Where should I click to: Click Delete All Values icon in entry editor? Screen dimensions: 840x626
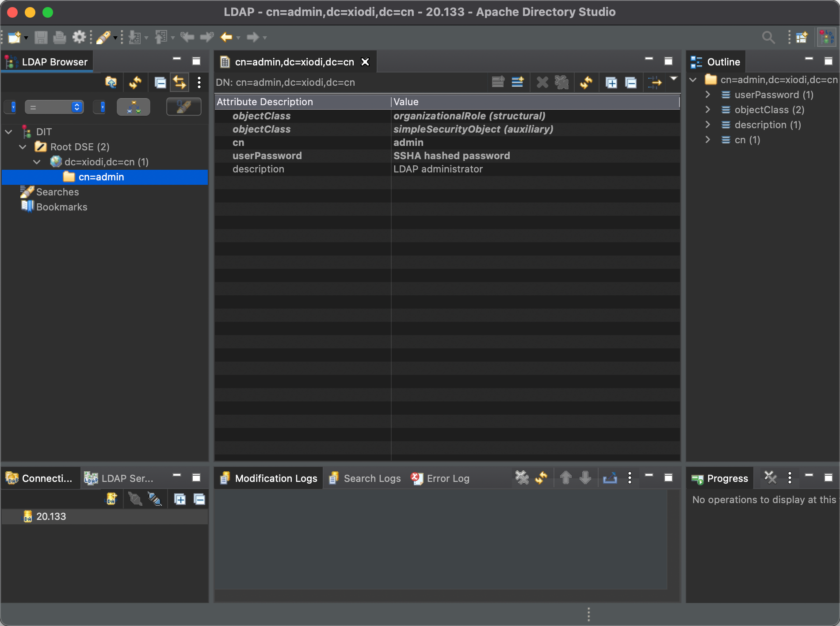(562, 82)
